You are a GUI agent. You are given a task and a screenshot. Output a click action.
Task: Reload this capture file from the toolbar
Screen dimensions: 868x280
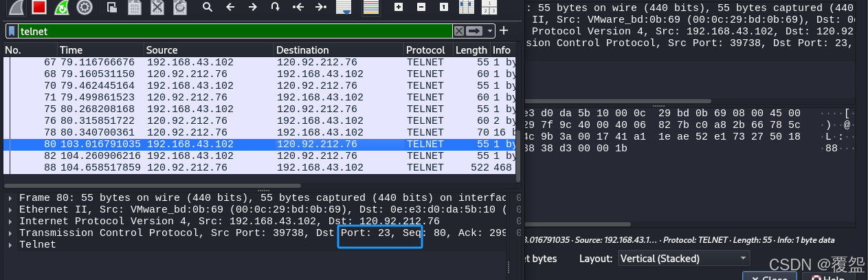coord(180,7)
